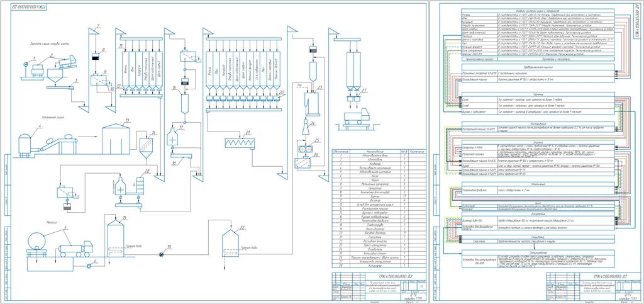Click the dispatch truck under bins 27
This screenshot has width=644, height=304.
357,115
